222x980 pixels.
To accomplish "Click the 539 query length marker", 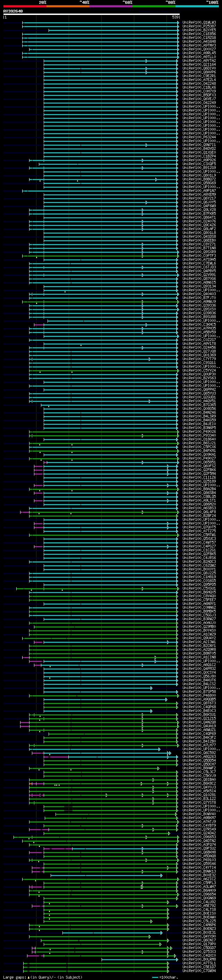I will click(x=175, y=17).
